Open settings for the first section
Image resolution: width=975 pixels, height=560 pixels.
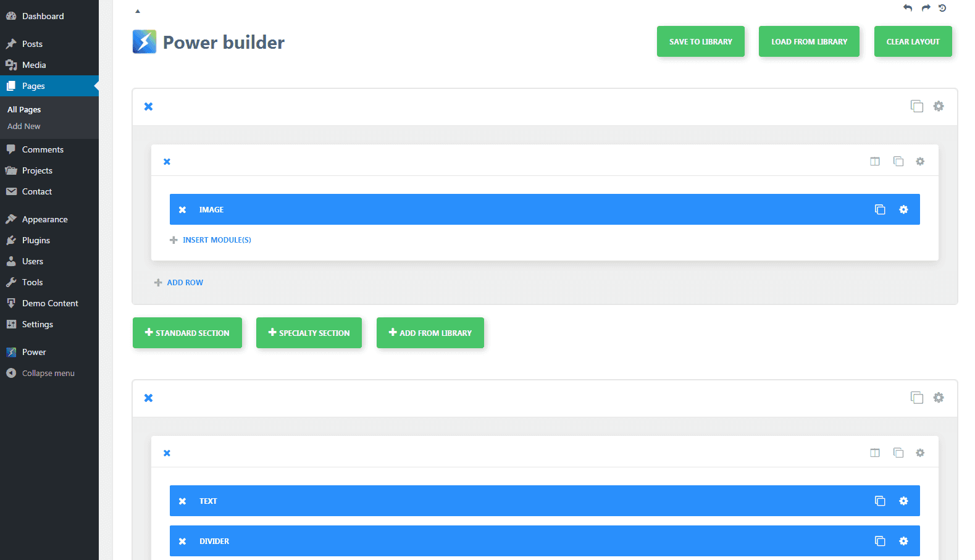pos(939,106)
